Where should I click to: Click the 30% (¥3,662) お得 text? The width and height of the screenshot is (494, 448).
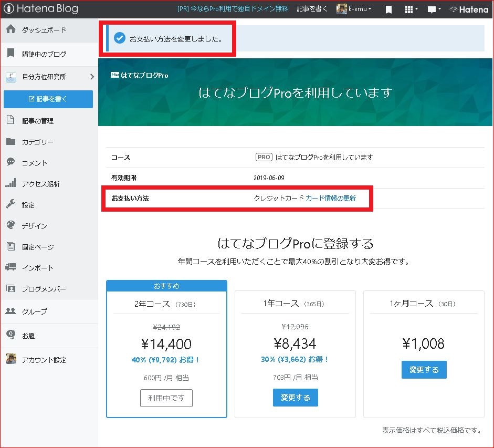[295, 359]
